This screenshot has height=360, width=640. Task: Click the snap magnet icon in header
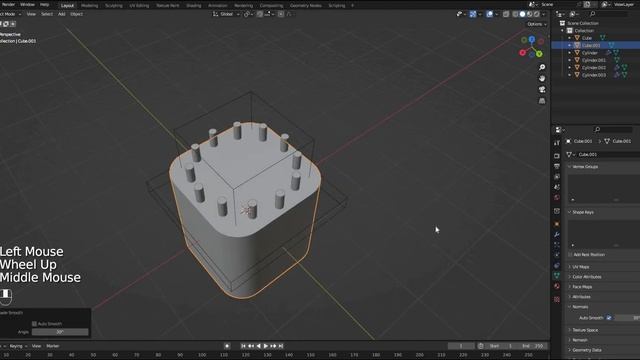260,14
